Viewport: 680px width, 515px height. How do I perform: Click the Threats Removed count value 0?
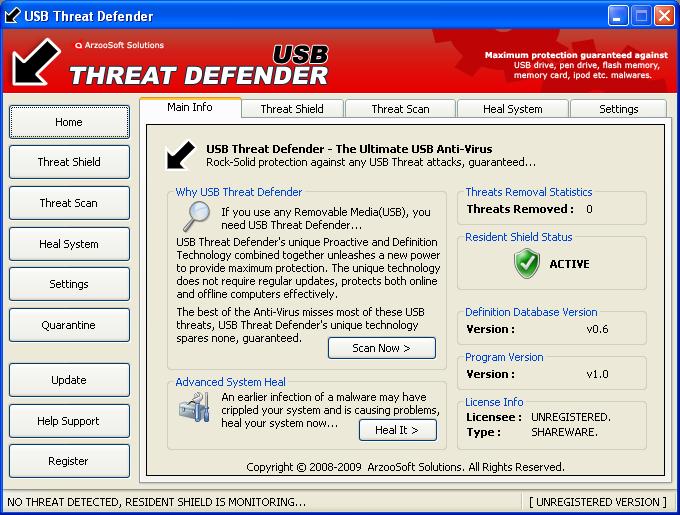(x=589, y=209)
